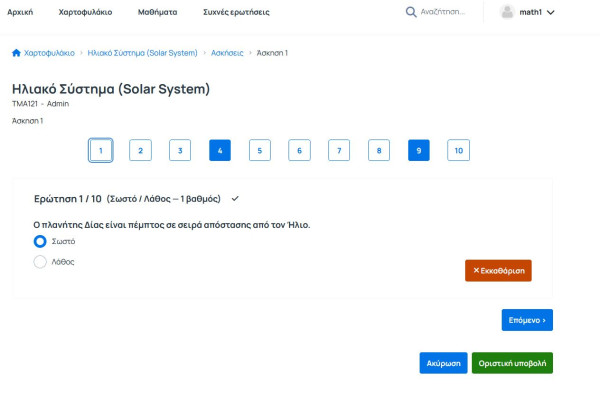Go to question 10 box

coord(458,150)
